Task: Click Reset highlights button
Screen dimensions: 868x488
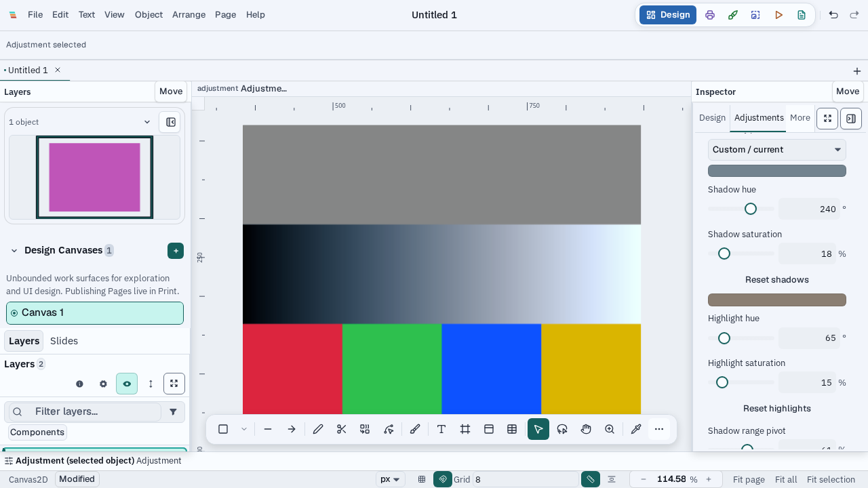Action: pyautogui.click(x=777, y=409)
